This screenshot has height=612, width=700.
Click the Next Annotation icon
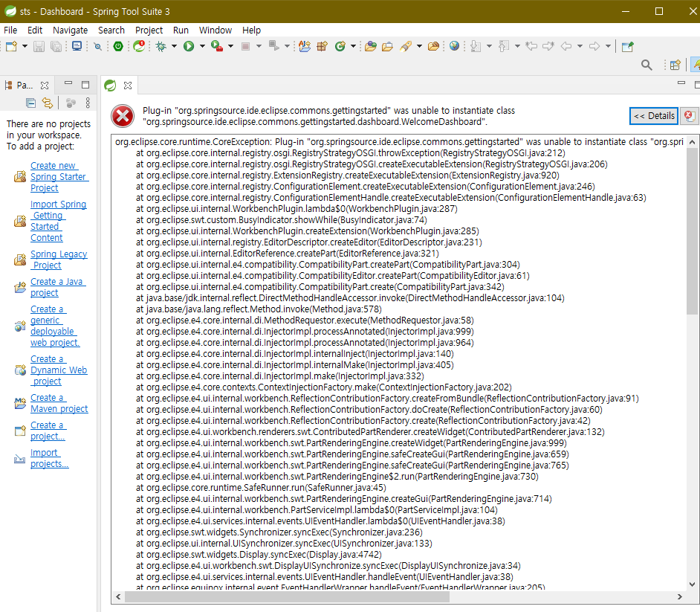476,46
